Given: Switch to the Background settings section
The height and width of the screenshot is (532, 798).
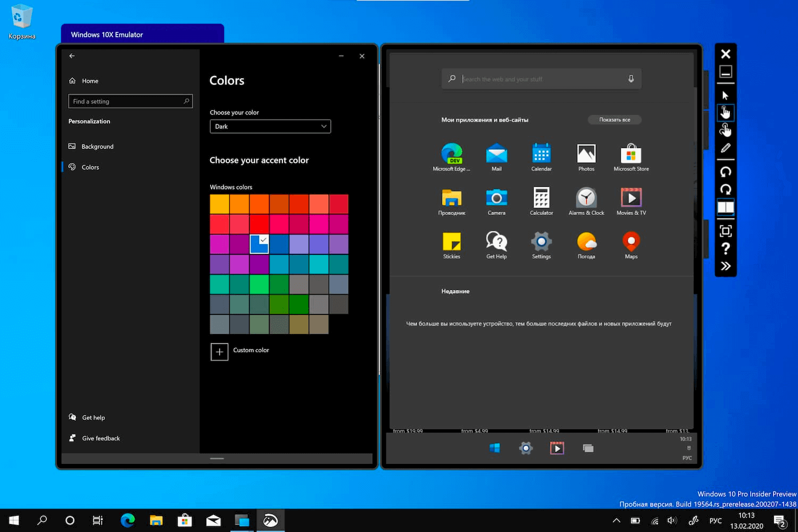Looking at the screenshot, I should click(x=97, y=146).
